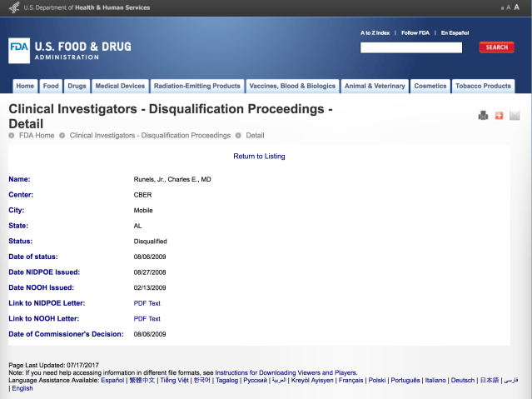
Task: Click the red share plus icon
Action: coord(499,116)
